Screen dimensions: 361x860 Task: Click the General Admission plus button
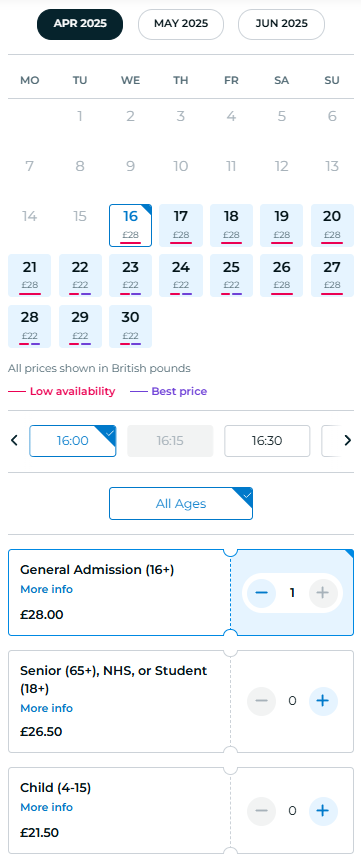pos(323,593)
